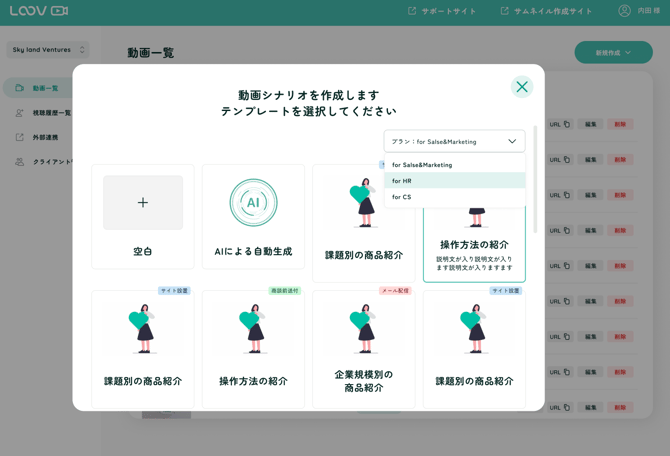The image size is (670, 456).
Task: Open the 内田 様 account menu
Action: (x=639, y=11)
